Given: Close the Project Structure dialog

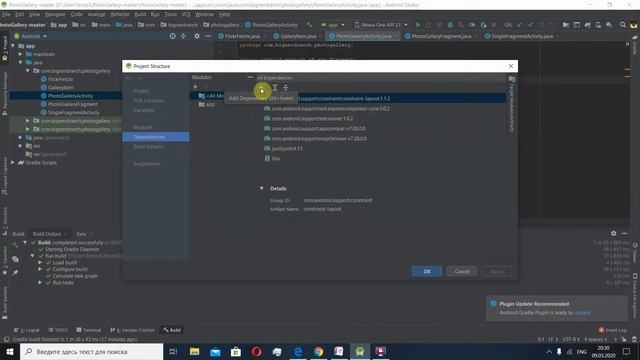Looking at the screenshot, I should [511, 66].
